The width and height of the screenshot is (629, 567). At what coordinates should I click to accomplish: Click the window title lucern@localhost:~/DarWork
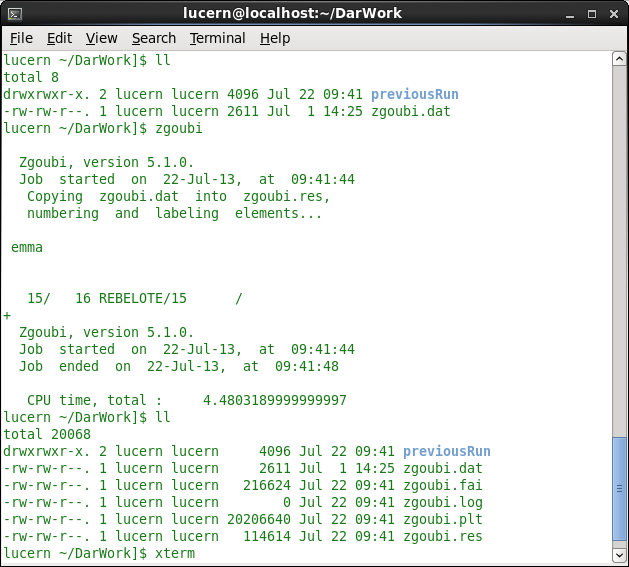pyautogui.click(x=314, y=13)
